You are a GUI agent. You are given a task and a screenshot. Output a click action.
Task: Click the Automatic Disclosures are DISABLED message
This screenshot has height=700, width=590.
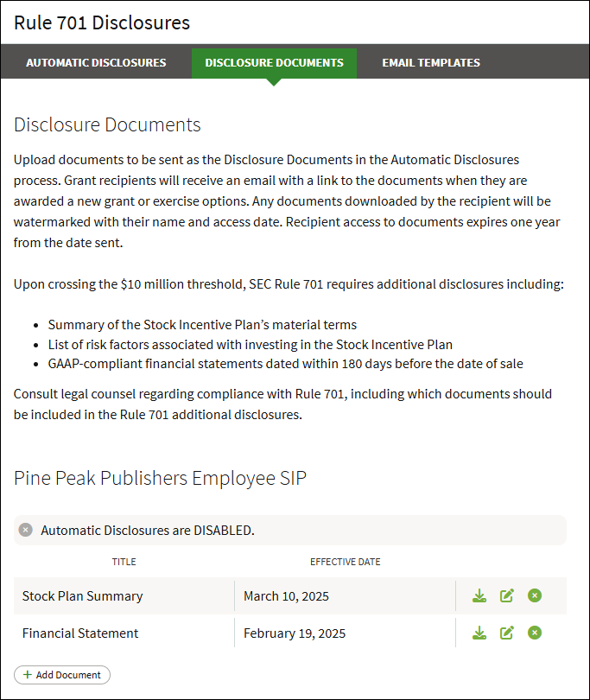148,530
